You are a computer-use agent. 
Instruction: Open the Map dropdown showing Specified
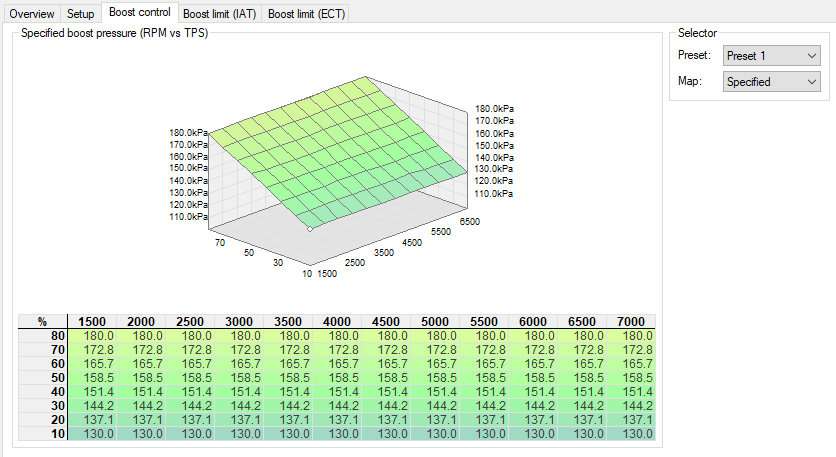[x=771, y=82]
